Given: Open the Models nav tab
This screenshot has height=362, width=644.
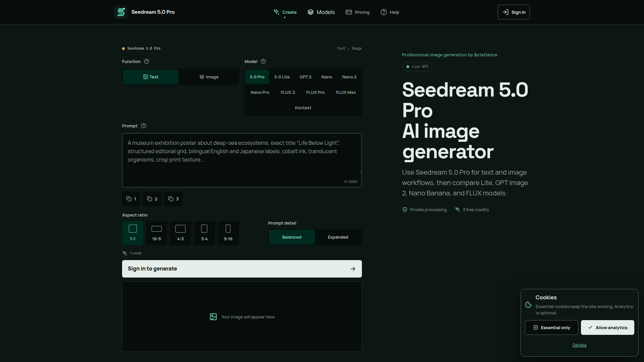Looking at the screenshot, I should click(321, 12).
